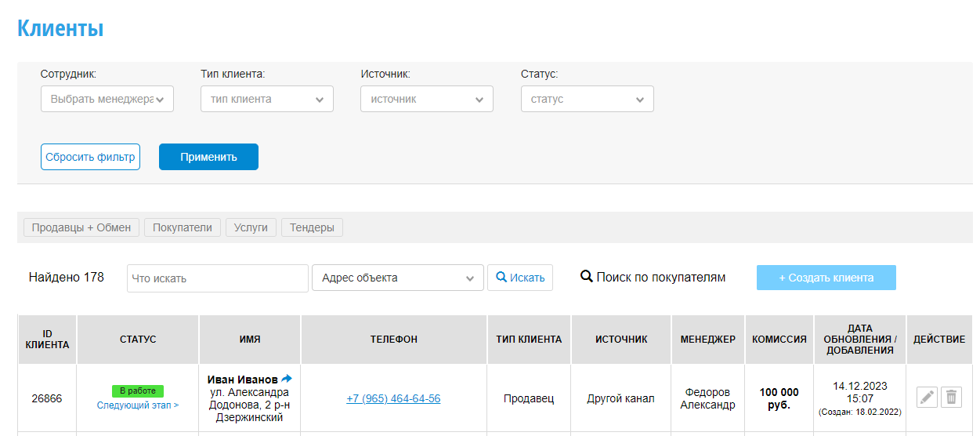This screenshot has height=436, width=980.
Task: Open the Адрес объекта search field selector
Action: click(397, 278)
